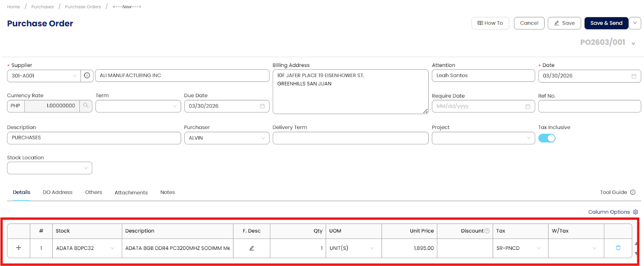
Task: Open the Require Date calendar icon
Action: pyautogui.click(x=528, y=106)
